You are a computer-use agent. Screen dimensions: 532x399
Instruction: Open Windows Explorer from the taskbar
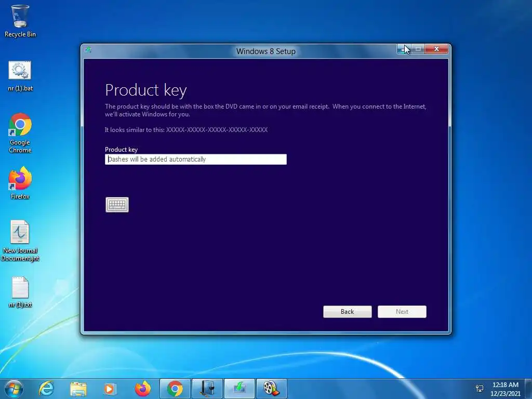78,389
